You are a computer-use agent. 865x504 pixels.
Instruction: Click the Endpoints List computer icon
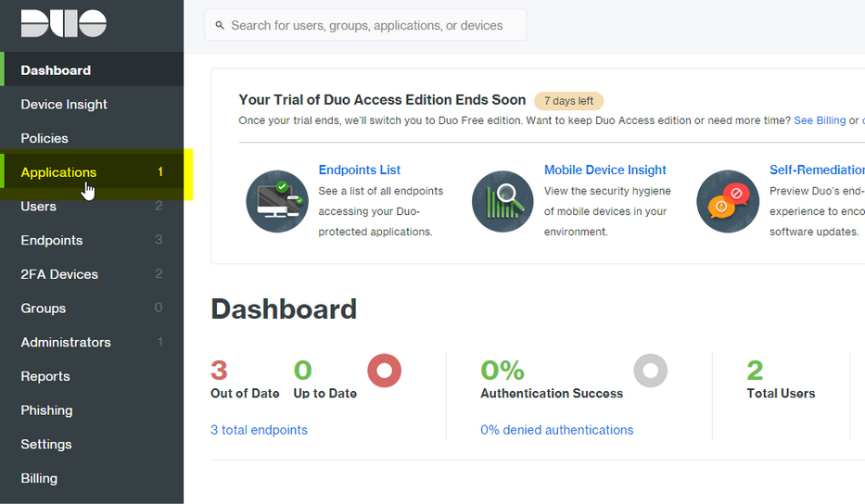[x=276, y=201]
